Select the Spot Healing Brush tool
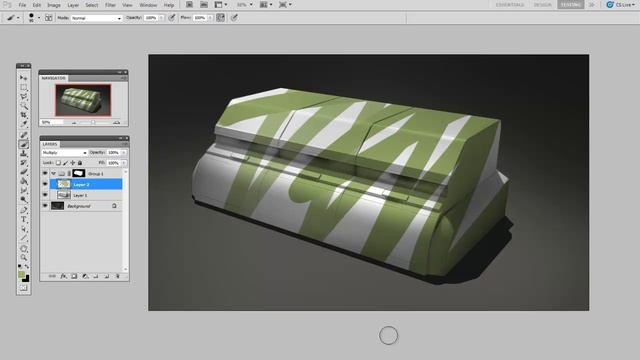 [x=24, y=135]
